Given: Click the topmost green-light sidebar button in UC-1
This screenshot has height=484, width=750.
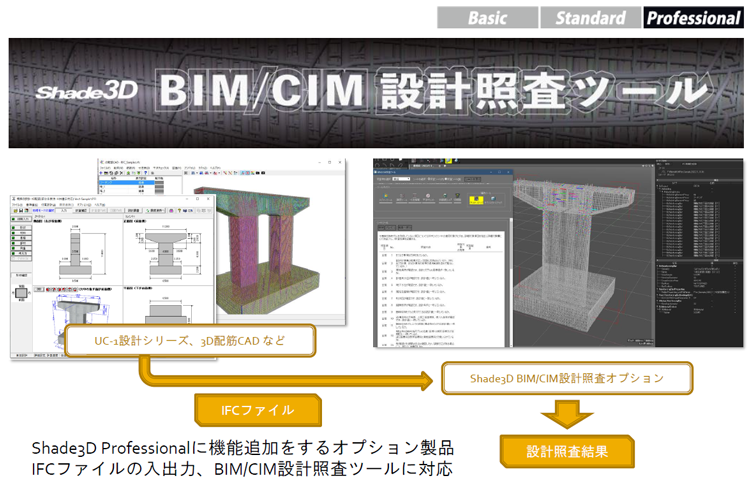Looking at the screenshot, I should coord(21,219).
